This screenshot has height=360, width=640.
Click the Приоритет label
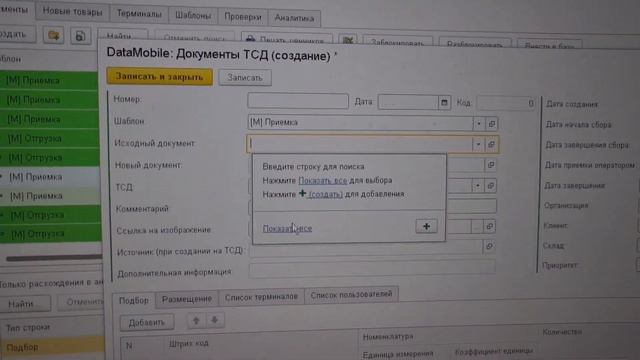(560, 265)
